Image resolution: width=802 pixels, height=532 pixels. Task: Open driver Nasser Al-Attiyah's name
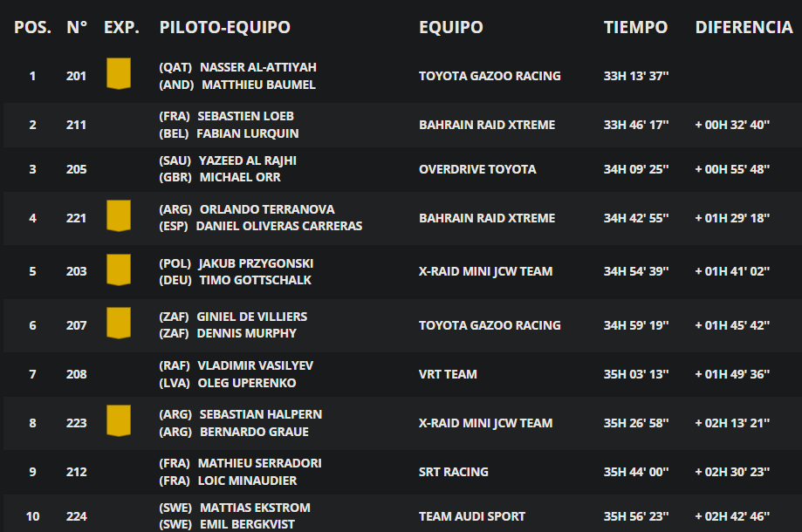tap(257, 67)
